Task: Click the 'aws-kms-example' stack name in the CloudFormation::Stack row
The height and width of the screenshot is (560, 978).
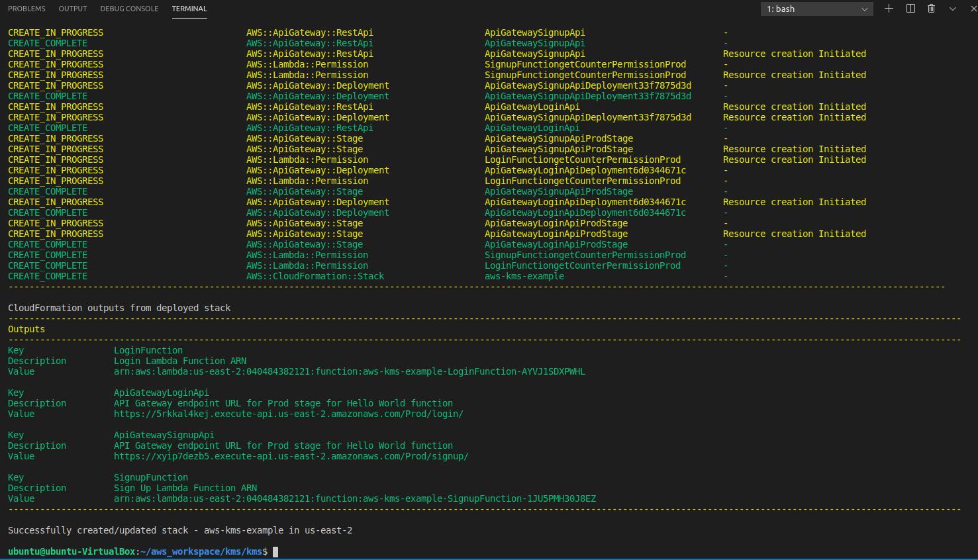Action: (524, 276)
